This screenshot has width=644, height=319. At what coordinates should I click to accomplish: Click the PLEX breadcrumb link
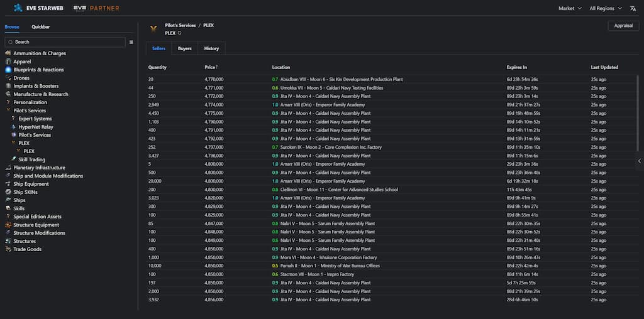(209, 25)
